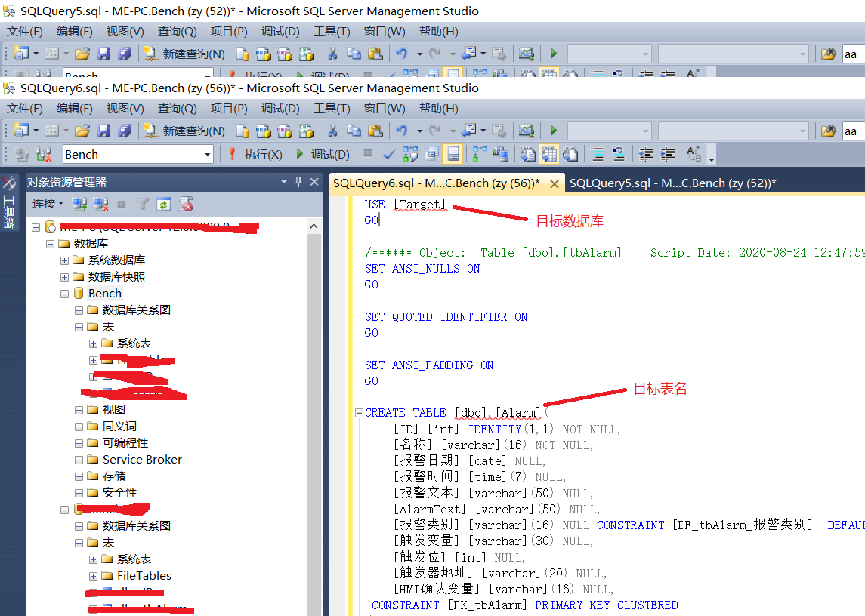Save all icon in SQLQuery6 window toolbar
The height and width of the screenshot is (616, 865).
pyautogui.click(x=125, y=131)
